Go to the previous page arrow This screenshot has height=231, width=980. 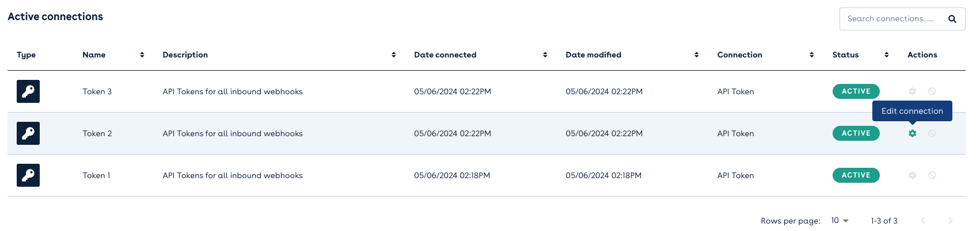click(x=922, y=221)
